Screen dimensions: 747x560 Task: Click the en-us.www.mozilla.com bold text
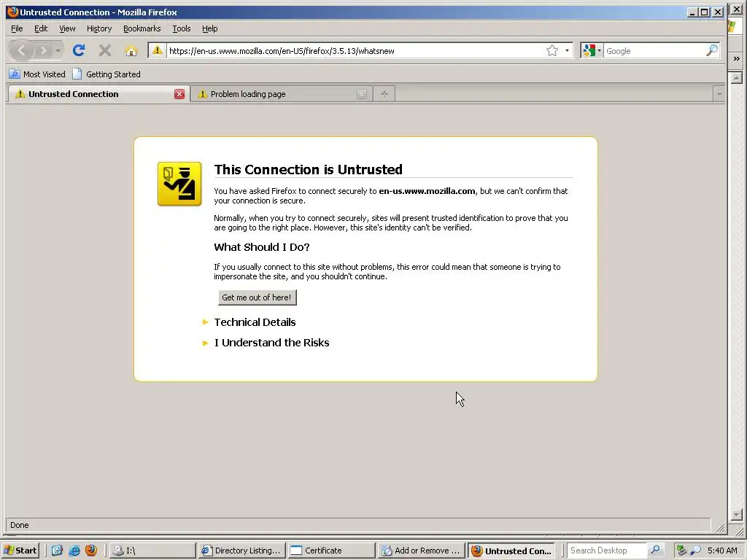point(427,191)
